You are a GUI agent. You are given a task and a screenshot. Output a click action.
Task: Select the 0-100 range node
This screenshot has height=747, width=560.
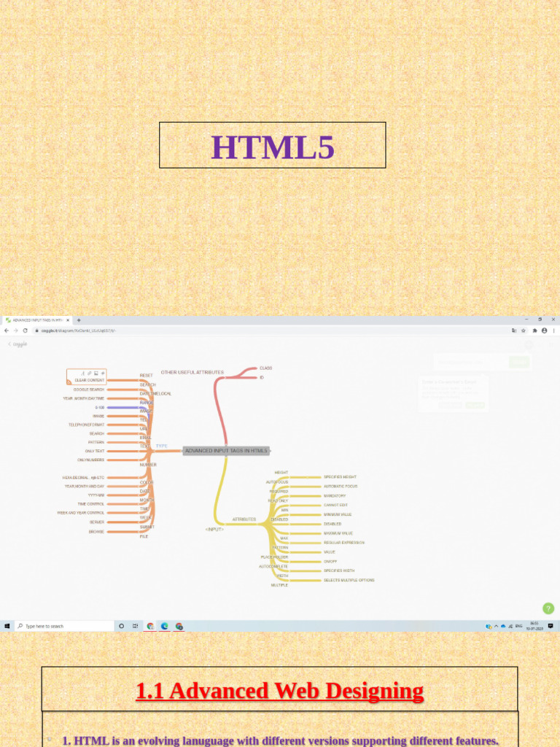click(99, 407)
